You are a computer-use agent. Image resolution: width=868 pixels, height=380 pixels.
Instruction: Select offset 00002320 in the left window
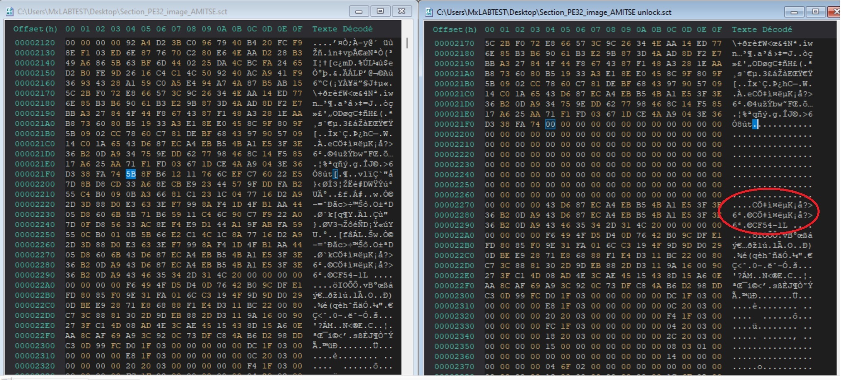(x=35, y=366)
